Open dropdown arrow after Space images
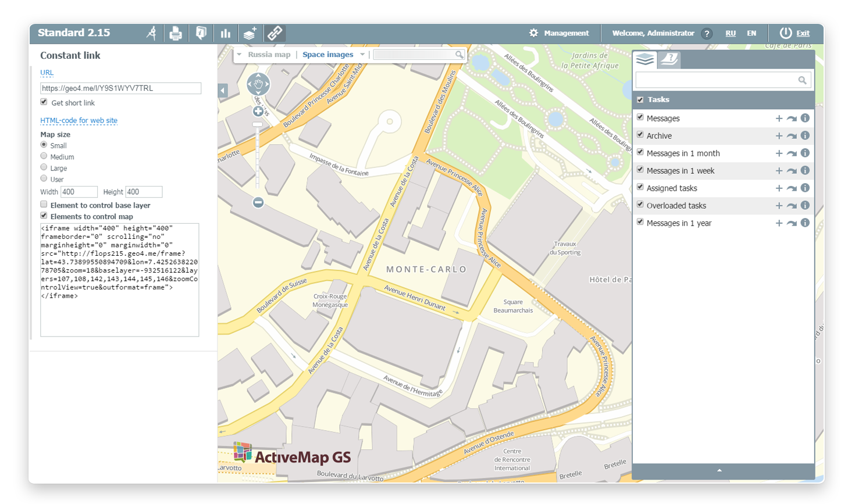 (362, 55)
